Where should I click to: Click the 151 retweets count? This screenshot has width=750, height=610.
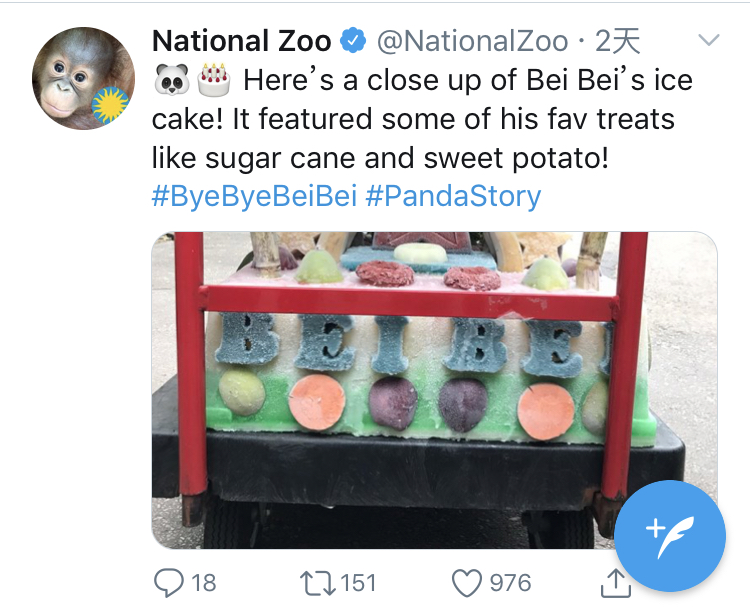point(357,582)
